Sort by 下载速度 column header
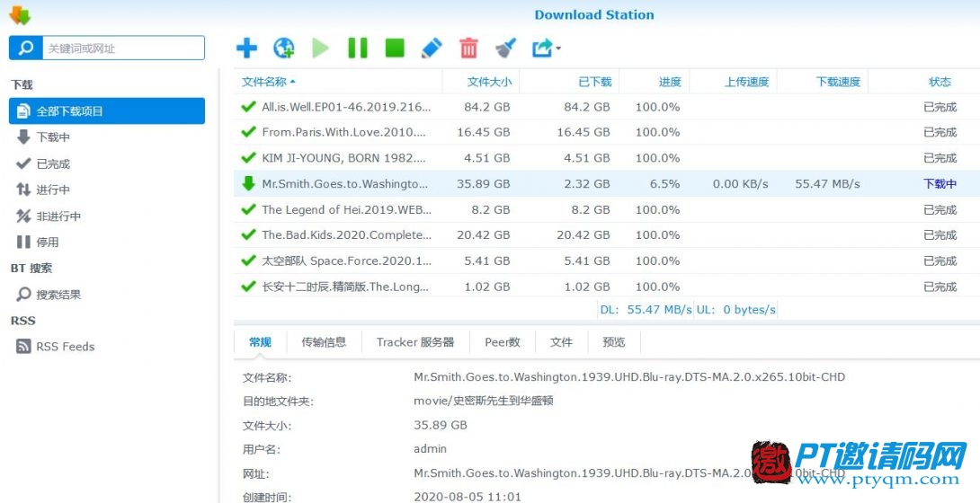The image size is (980, 503). click(823, 82)
